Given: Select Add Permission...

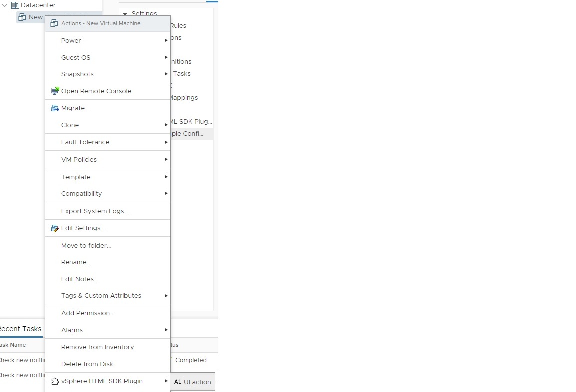Looking at the screenshot, I should point(108,313).
